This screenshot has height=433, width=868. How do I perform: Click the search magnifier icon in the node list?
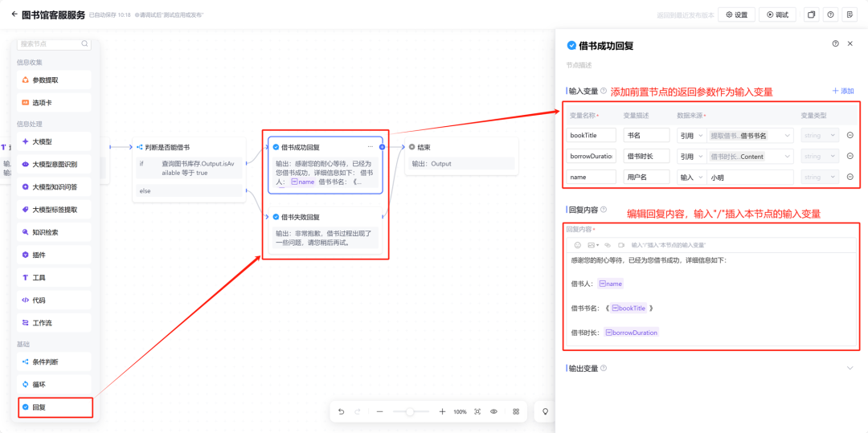[x=84, y=43]
